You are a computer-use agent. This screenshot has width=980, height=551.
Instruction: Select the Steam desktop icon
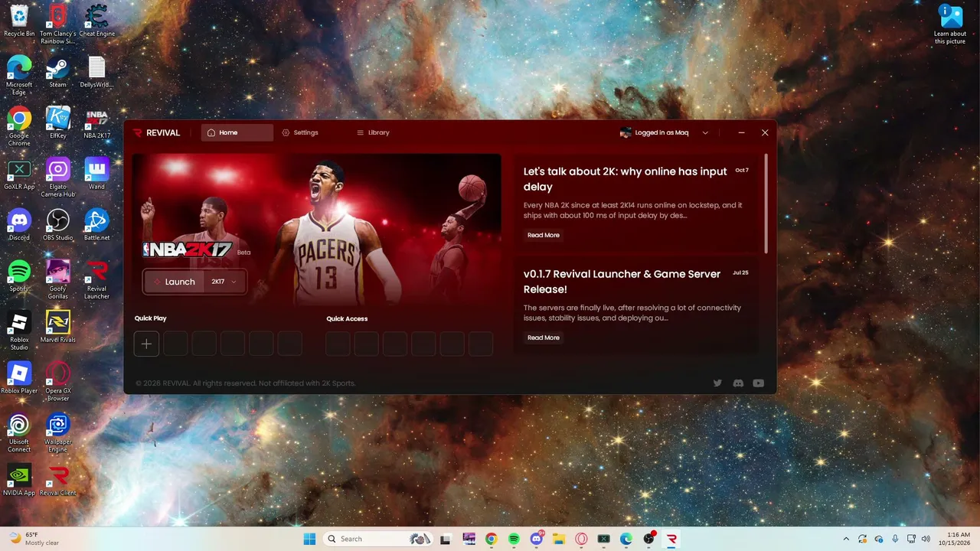(57, 72)
